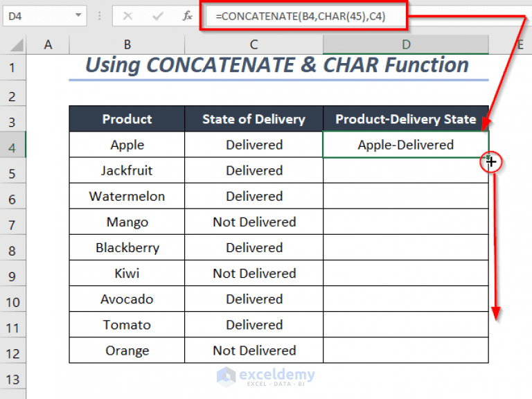
Task: Click Not Delivered status in Orange row
Action: [x=254, y=351]
